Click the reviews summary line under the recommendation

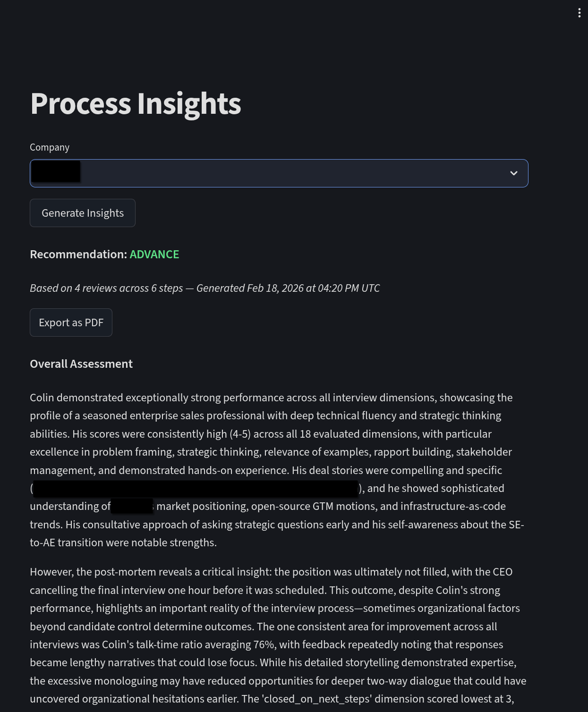coord(205,288)
